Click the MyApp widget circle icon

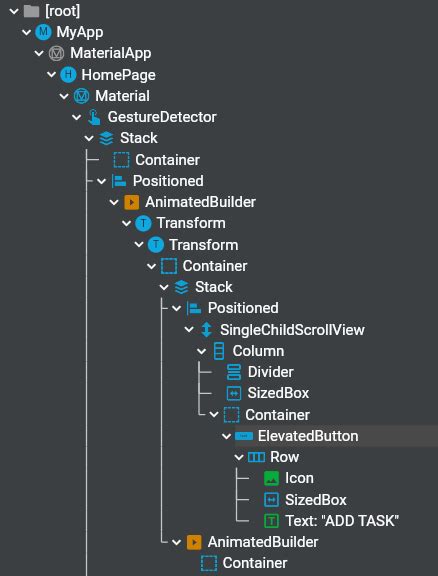click(x=43, y=32)
